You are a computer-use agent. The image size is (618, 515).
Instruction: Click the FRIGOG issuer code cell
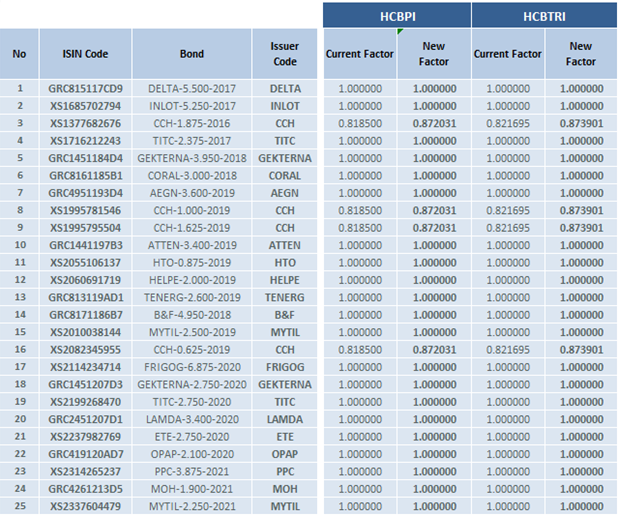click(284, 366)
